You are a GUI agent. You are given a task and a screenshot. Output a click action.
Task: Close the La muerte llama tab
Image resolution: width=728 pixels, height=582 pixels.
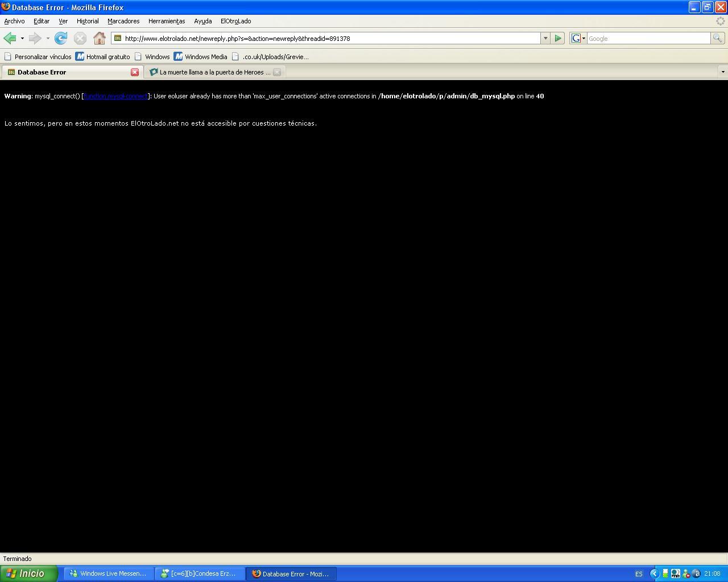point(277,72)
